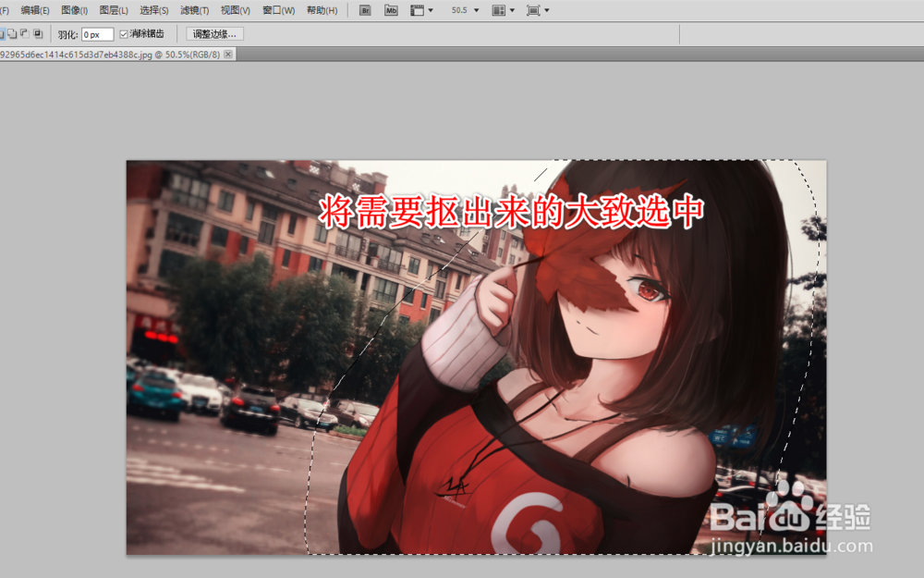Image resolution: width=924 pixels, height=578 pixels.
Task: Open the Image (图像) menu
Action: pyautogui.click(x=74, y=10)
